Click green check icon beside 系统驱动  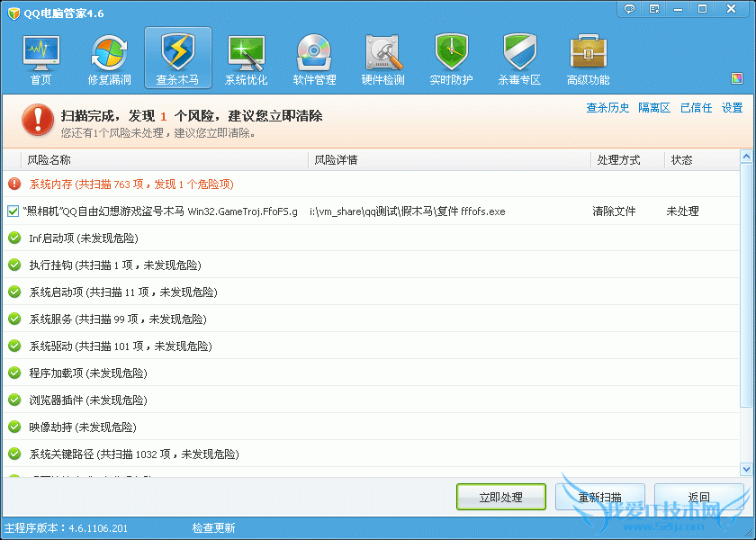point(14,346)
